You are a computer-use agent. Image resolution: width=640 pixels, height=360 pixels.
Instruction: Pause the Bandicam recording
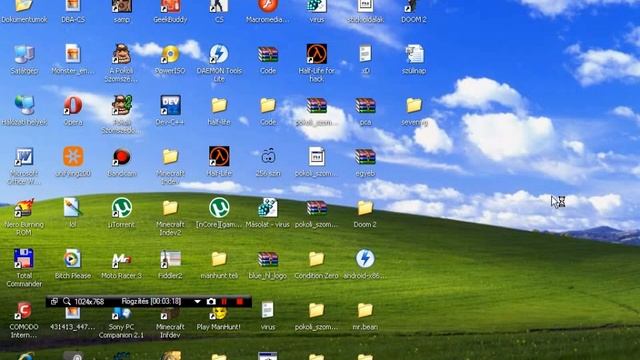click(224, 302)
